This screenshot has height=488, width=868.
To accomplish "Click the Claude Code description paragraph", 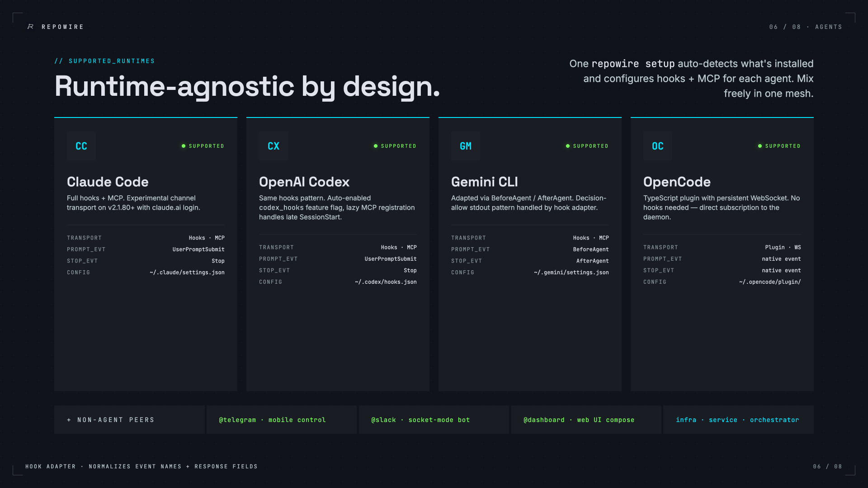I will (134, 203).
